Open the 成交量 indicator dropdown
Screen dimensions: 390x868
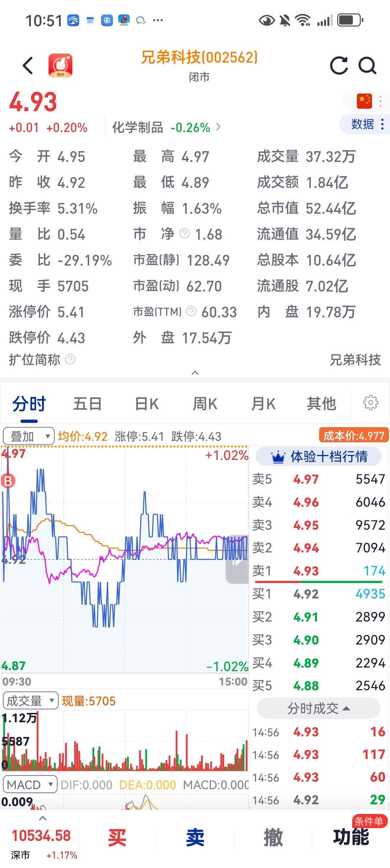click(x=31, y=700)
